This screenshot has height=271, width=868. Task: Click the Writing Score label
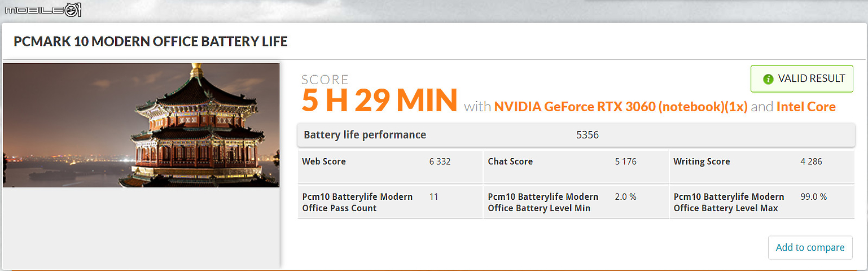[702, 161]
